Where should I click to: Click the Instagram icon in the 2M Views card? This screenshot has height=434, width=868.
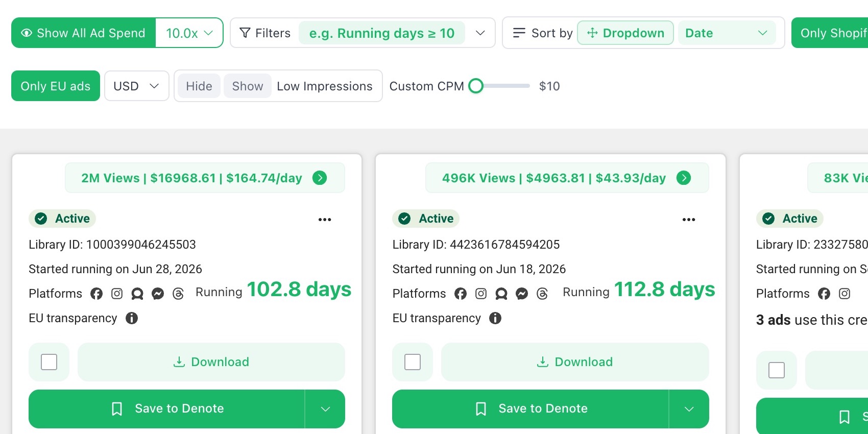[x=117, y=294]
